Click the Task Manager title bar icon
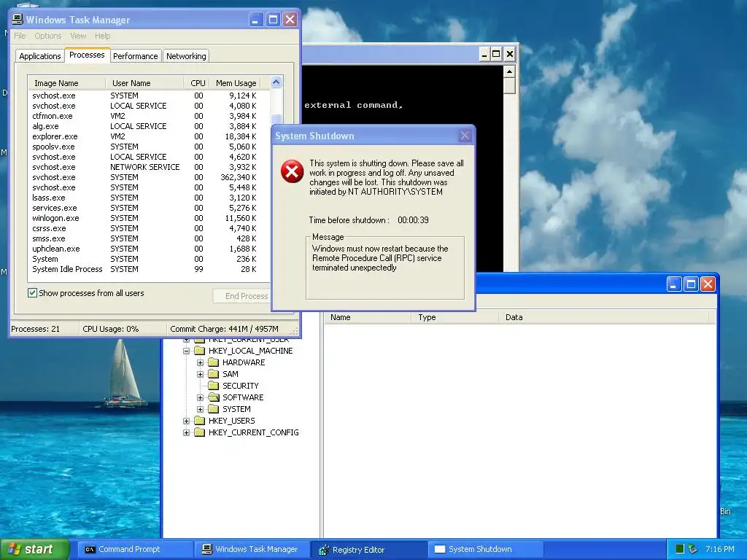The image size is (747, 560). tap(18, 20)
